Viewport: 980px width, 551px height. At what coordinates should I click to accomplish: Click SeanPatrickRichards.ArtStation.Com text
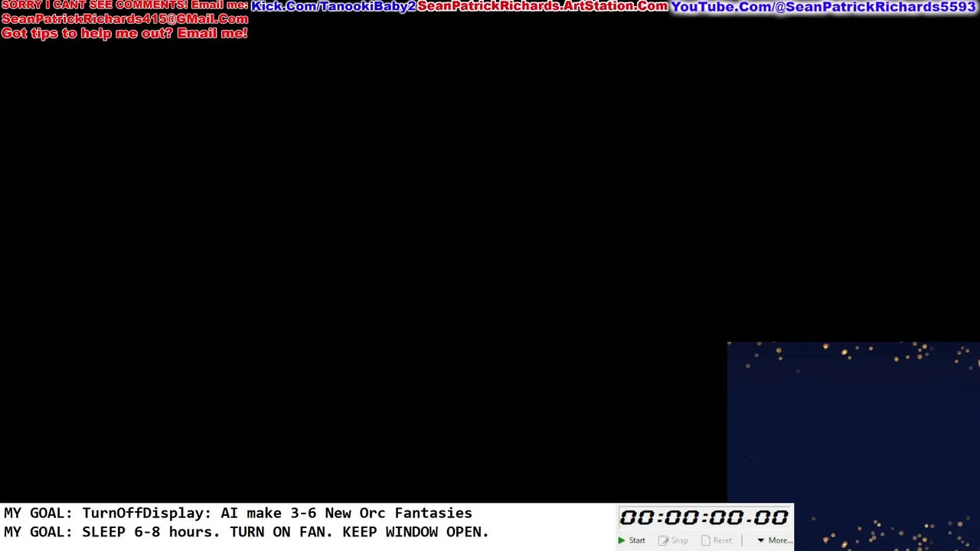[x=543, y=6]
